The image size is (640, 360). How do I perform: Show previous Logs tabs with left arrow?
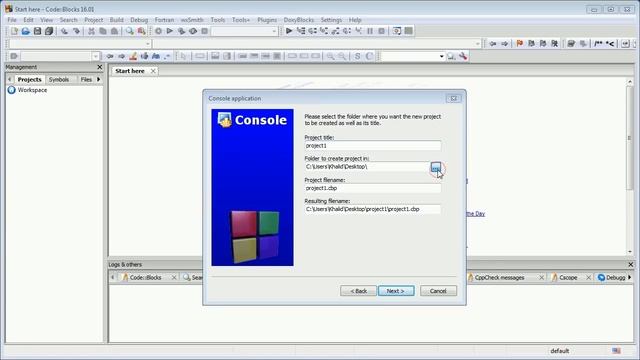click(113, 277)
